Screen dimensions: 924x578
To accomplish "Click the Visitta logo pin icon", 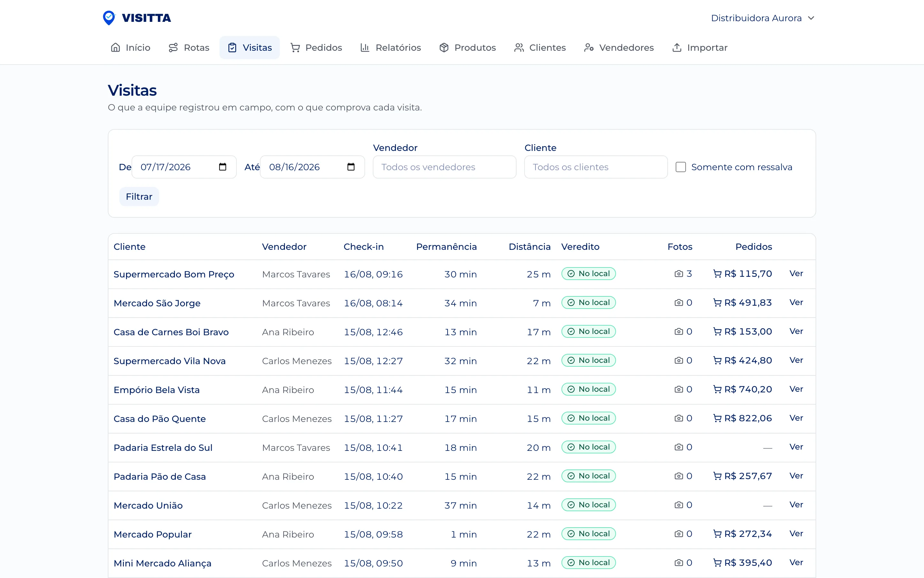I will [109, 18].
